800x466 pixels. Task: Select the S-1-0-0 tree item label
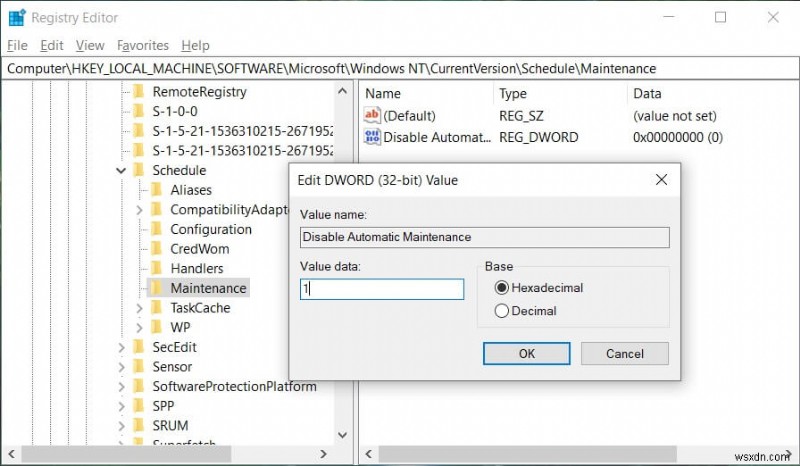(x=175, y=111)
